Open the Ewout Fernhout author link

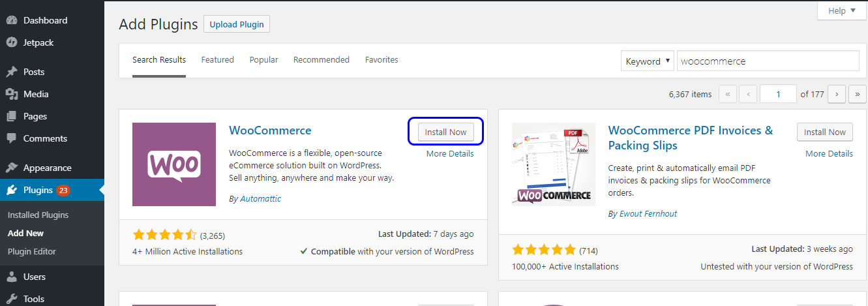(x=648, y=213)
